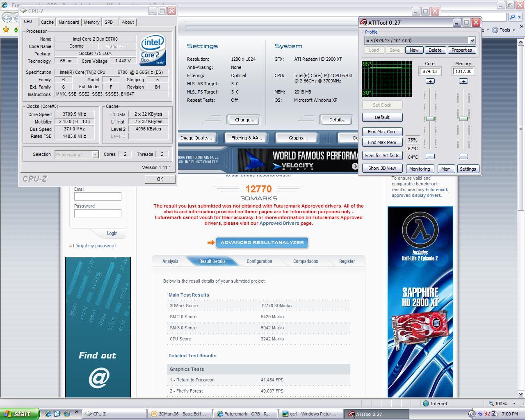
Task: Open the CPU-Z processor Selection dropdown
Action: click(95, 155)
